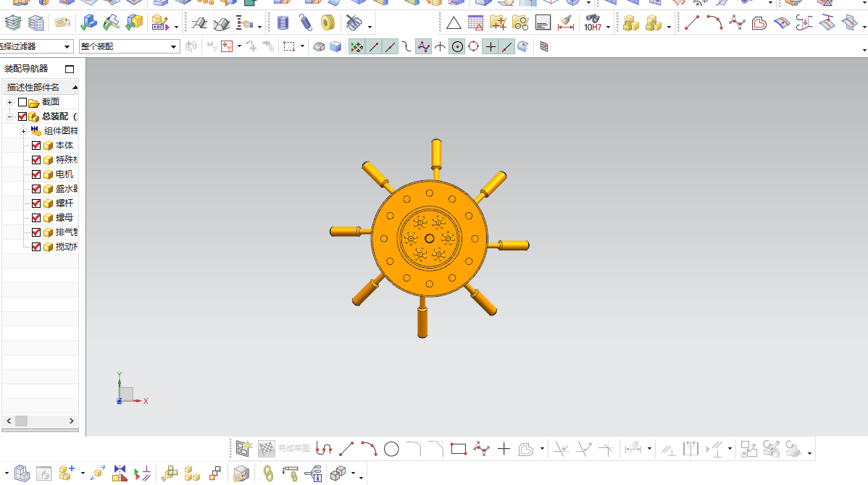Toggle the Enable Snap Point button
This screenshot has height=485, width=868.
(357, 47)
